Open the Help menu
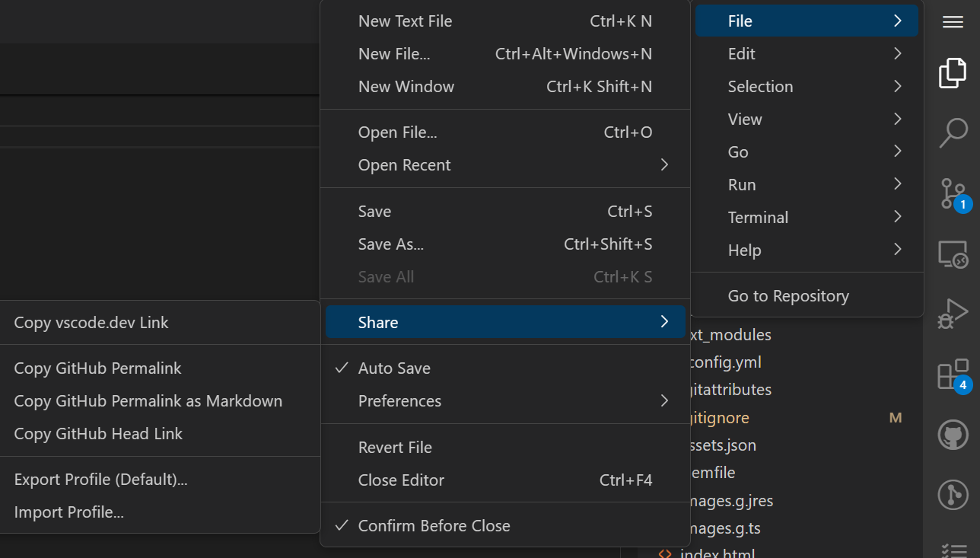Viewport: 980px width, 558px height. pyautogui.click(x=807, y=250)
